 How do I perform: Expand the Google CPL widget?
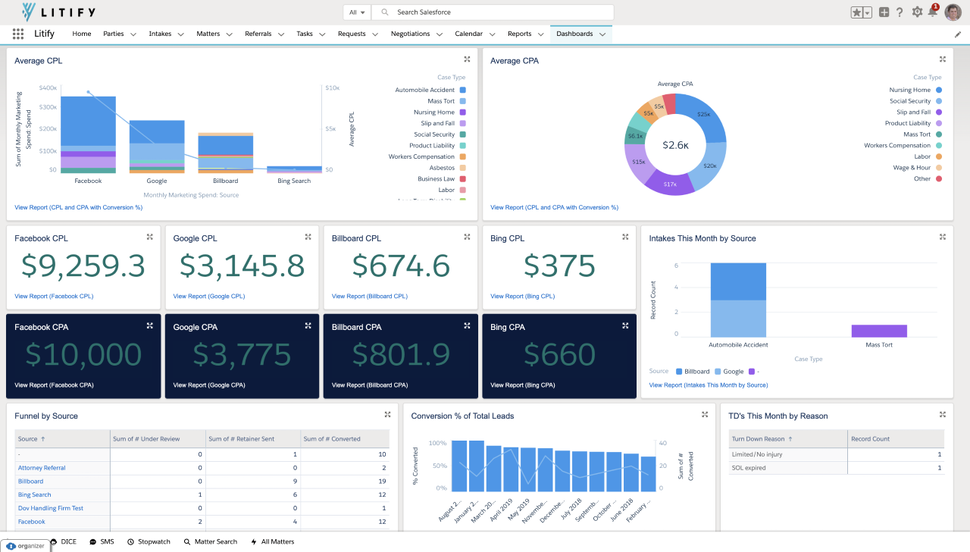[x=308, y=237]
